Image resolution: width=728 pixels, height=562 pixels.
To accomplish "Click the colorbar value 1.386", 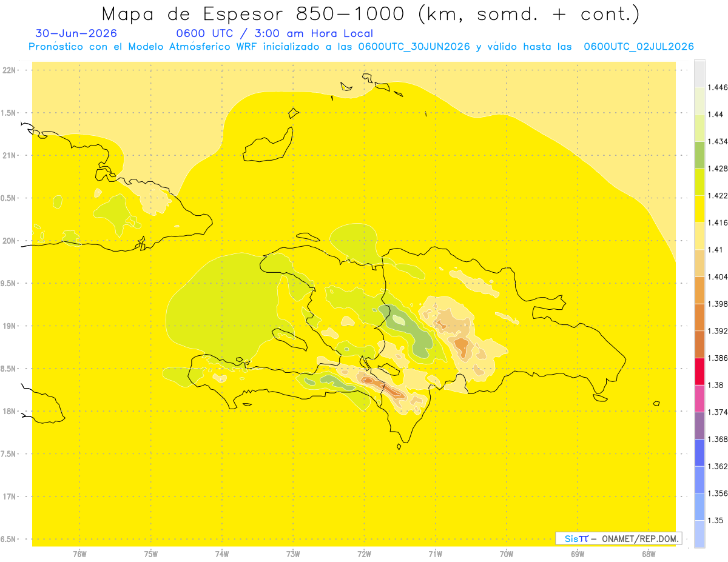I will 719,358.
